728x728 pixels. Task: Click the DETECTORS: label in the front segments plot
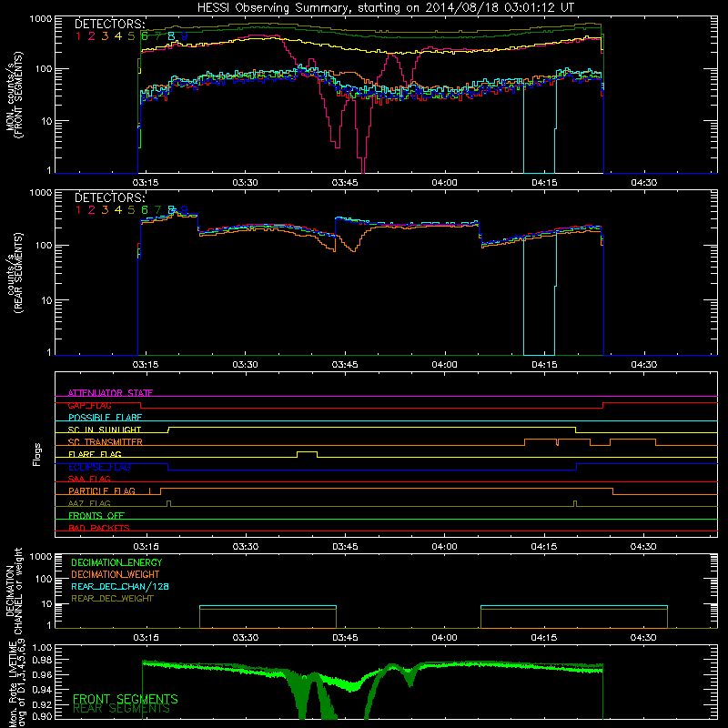(109, 25)
